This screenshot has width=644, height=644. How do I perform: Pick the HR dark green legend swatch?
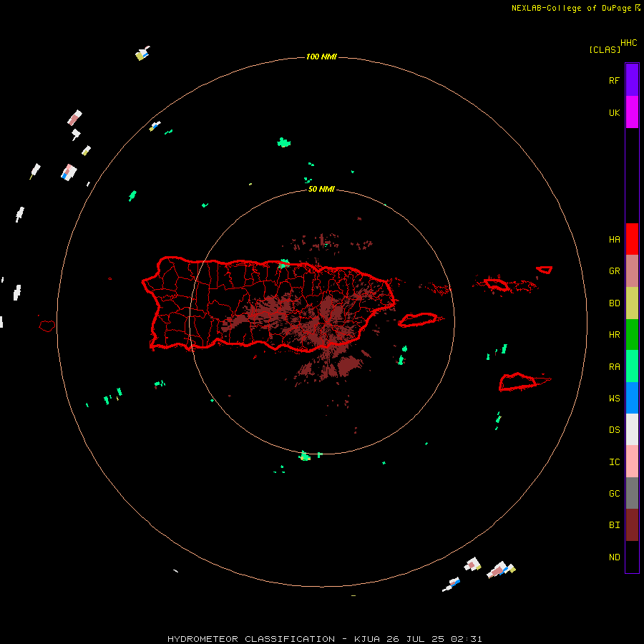tap(632, 335)
